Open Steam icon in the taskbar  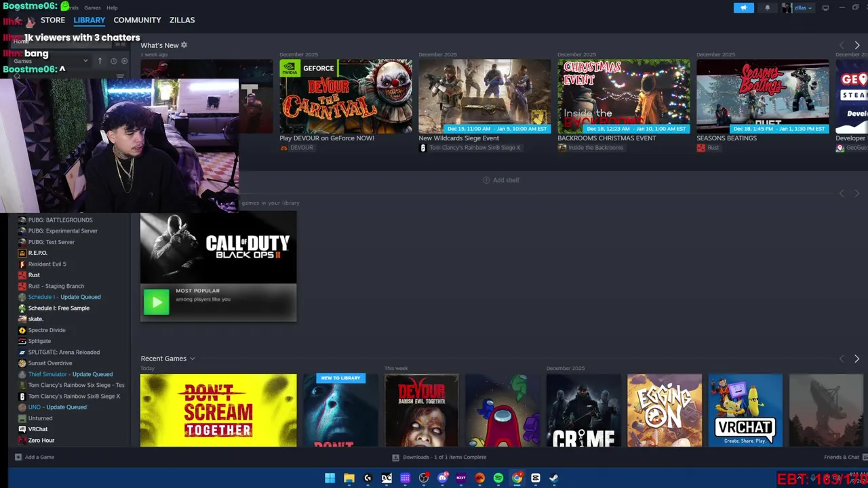553,478
